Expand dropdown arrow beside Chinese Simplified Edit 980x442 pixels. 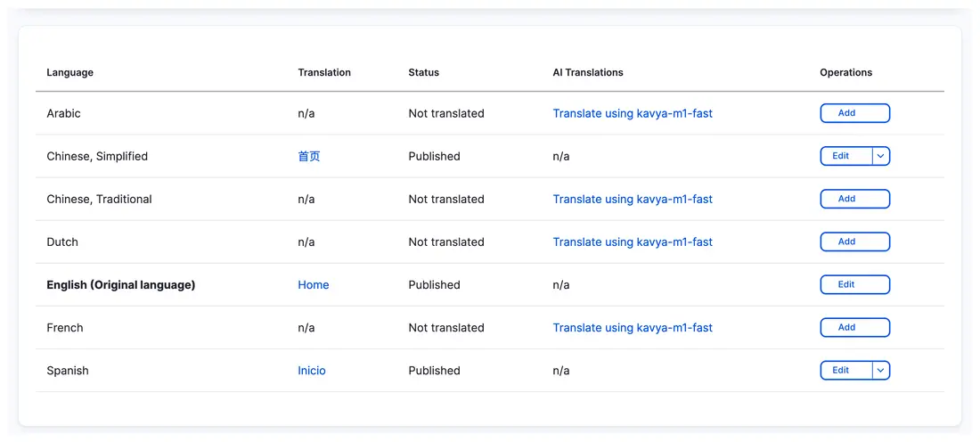coord(881,156)
